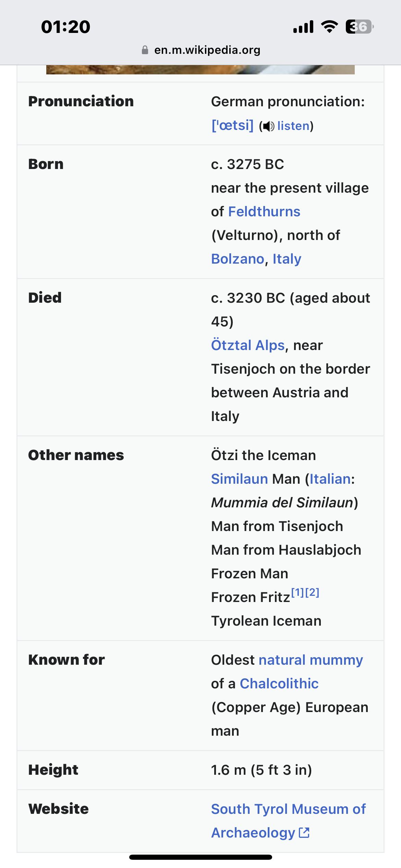Viewport: 401px width, 868px height.
Task: Tap the Wi-Fi icon in status bar
Action: [329, 26]
